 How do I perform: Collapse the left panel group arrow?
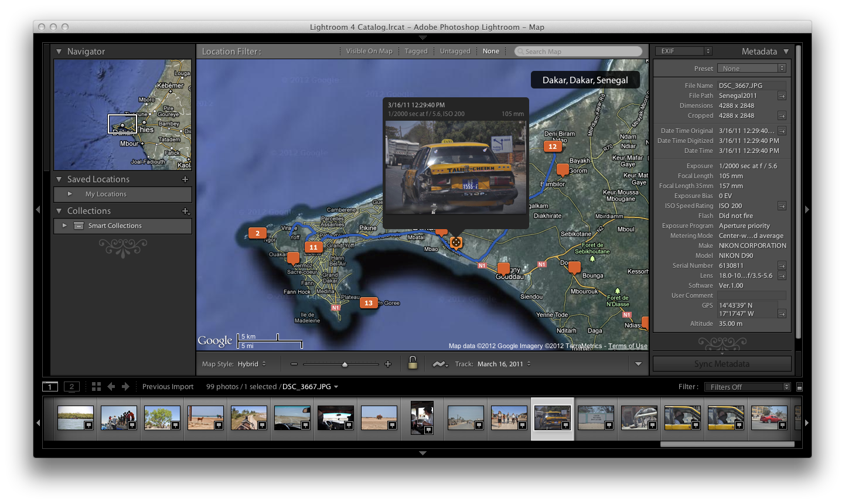click(38, 209)
